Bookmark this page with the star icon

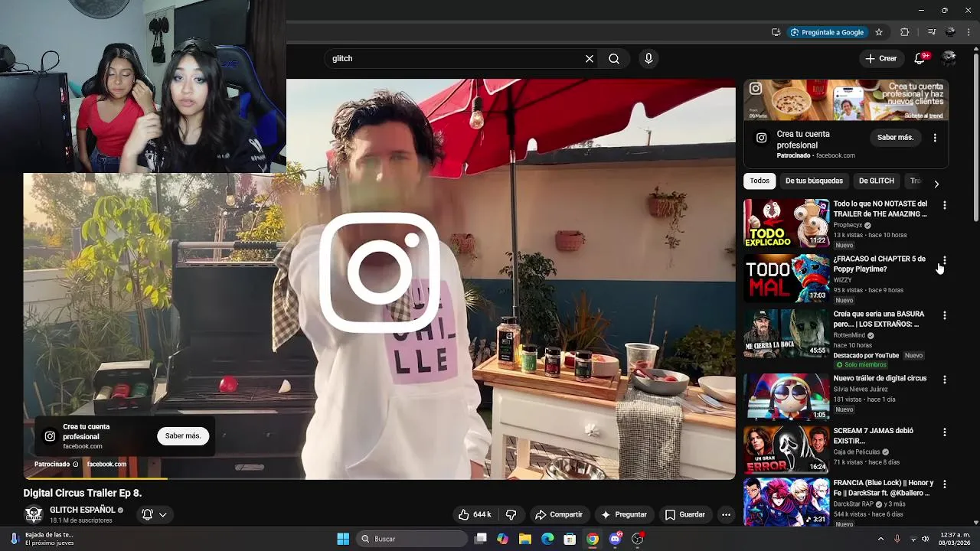[879, 32]
